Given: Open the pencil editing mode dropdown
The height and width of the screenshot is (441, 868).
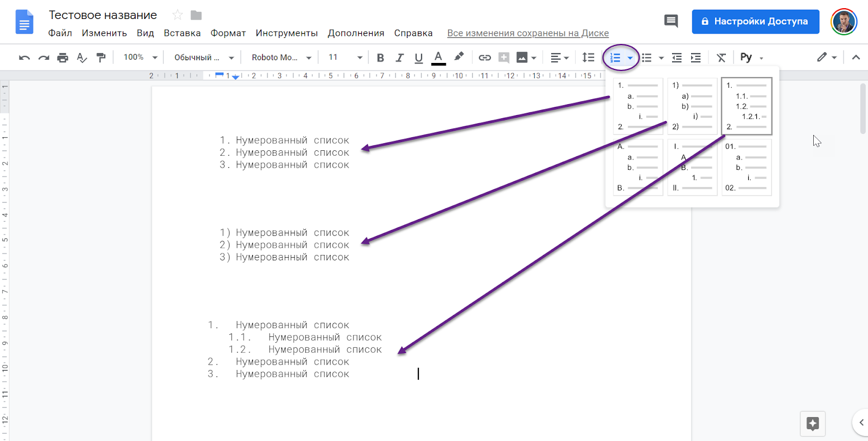Looking at the screenshot, I should pos(827,57).
